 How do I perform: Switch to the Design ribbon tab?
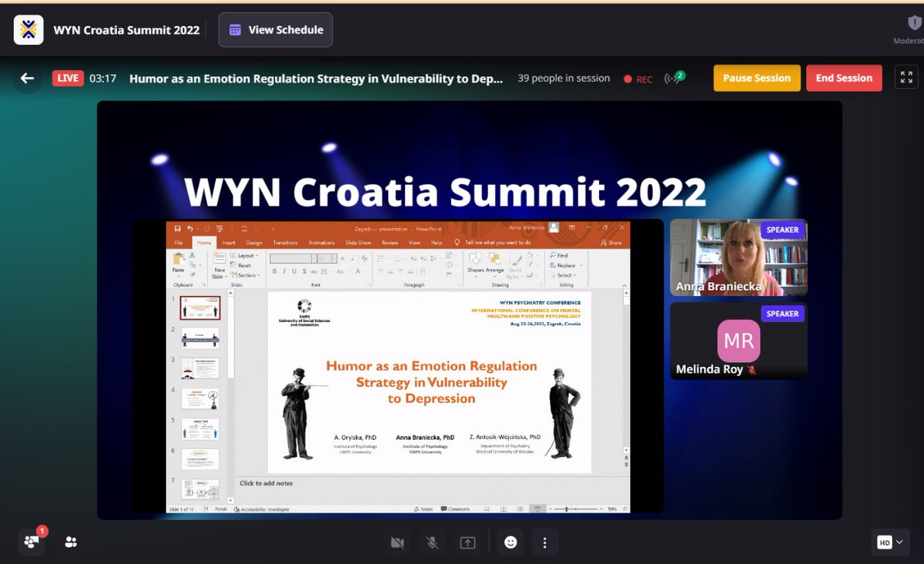click(x=254, y=243)
